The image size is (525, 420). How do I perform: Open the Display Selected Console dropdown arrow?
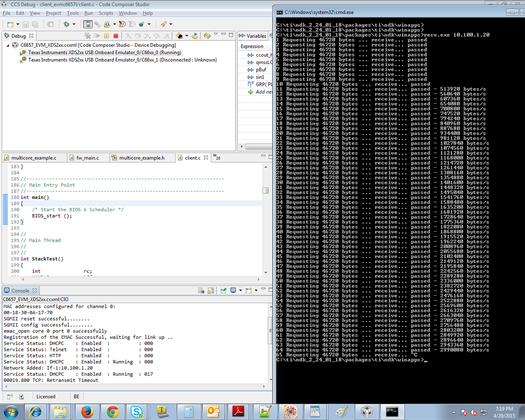pos(240,291)
